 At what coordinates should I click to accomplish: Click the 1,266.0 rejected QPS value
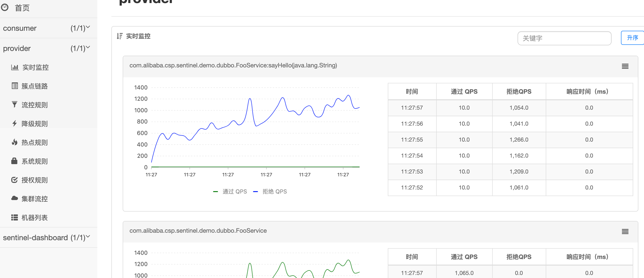[519, 140]
